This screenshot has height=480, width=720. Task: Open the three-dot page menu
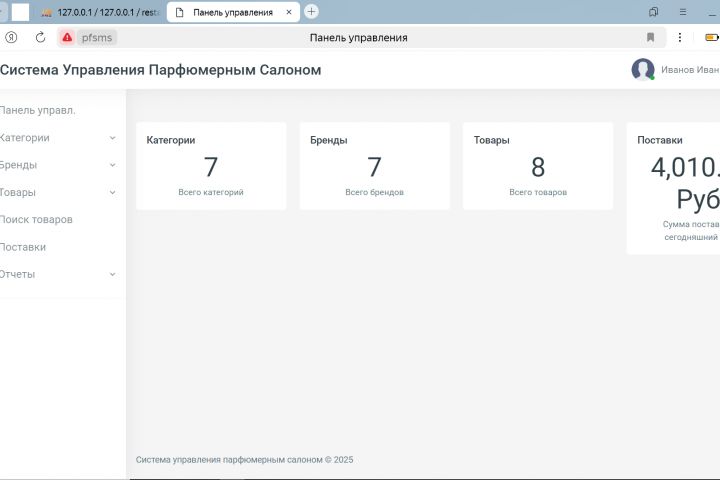[x=680, y=38]
